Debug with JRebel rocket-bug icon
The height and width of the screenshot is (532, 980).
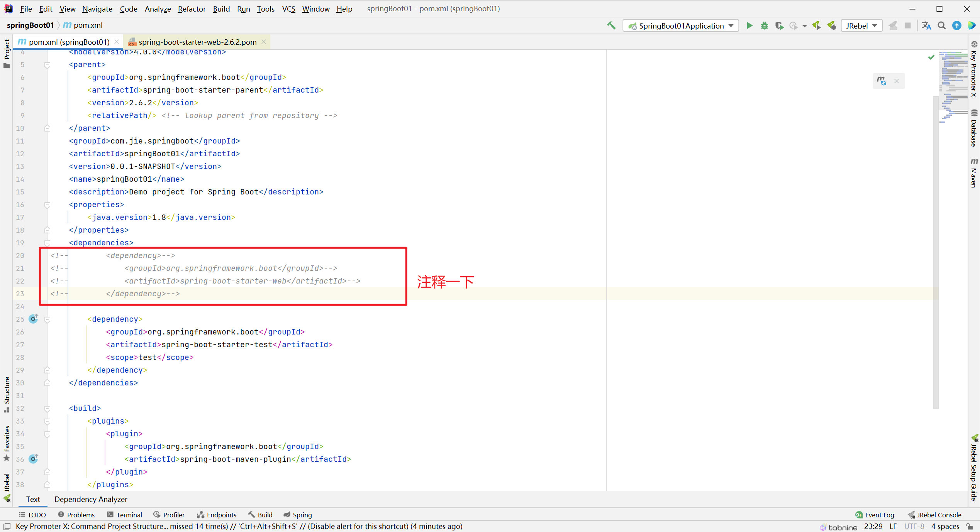tap(831, 25)
